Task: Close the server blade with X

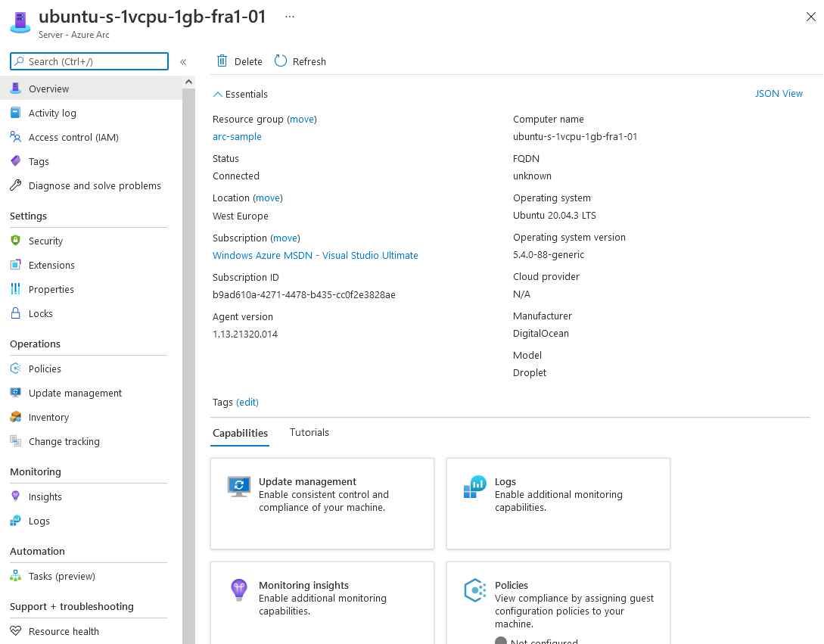Action: (x=811, y=17)
